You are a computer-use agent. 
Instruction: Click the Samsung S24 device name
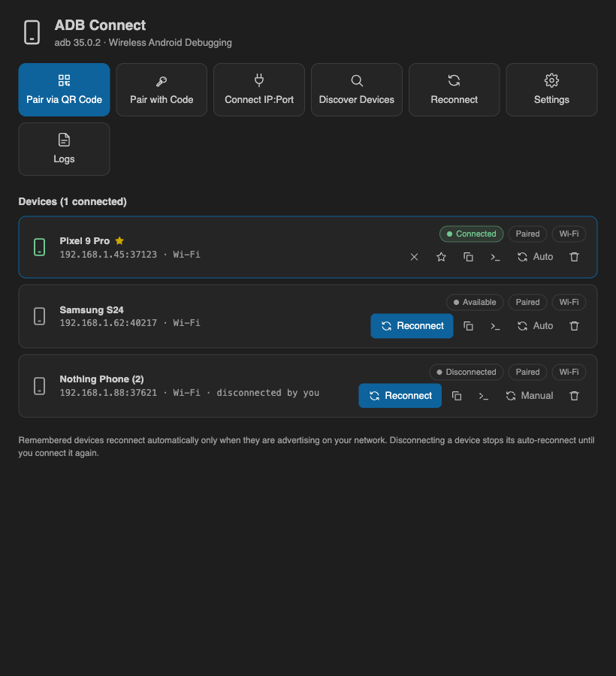(92, 310)
